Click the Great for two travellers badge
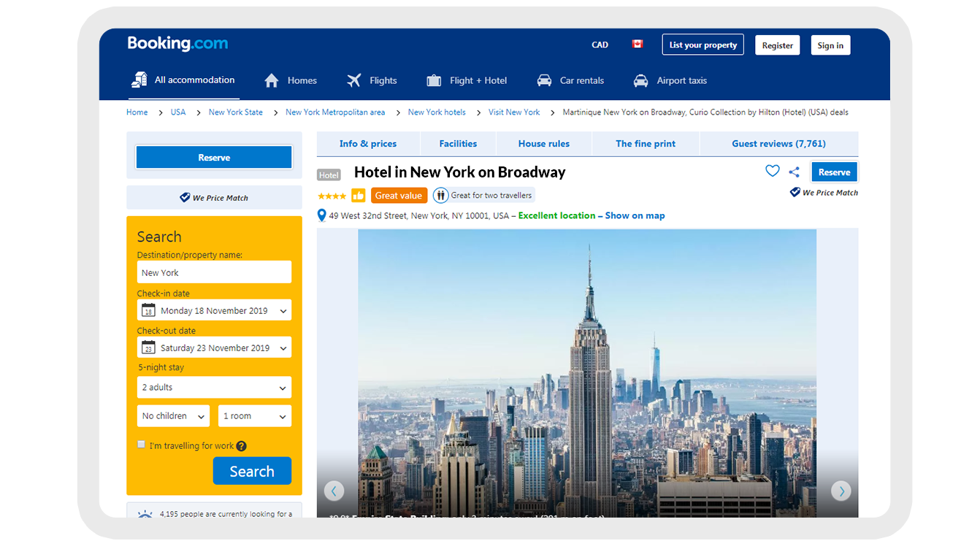The image size is (980, 541). coord(483,196)
